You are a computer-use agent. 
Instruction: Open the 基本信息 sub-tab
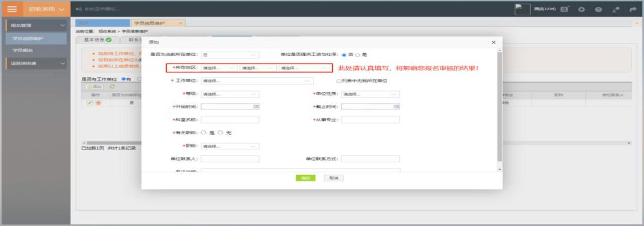(x=97, y=40)
